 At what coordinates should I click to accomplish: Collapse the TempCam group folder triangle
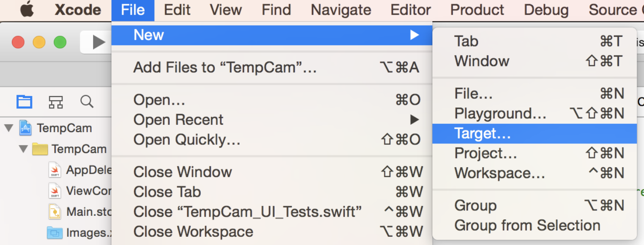(23, 149)
